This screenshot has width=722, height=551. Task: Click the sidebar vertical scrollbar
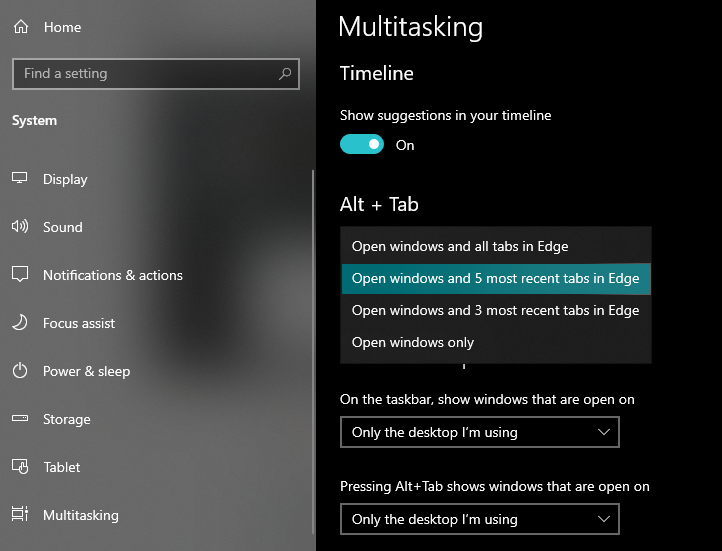tap(313, 352)
